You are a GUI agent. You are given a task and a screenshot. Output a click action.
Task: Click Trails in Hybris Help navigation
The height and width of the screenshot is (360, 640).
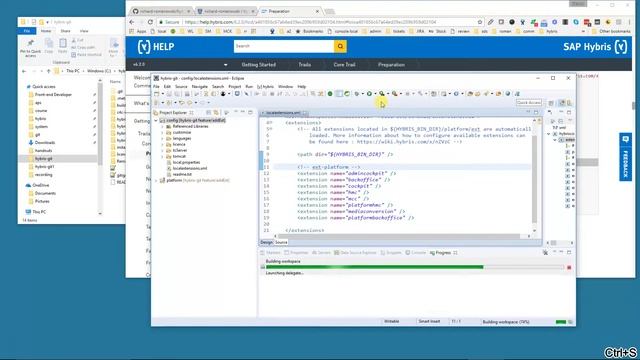[x=304, y=64]
